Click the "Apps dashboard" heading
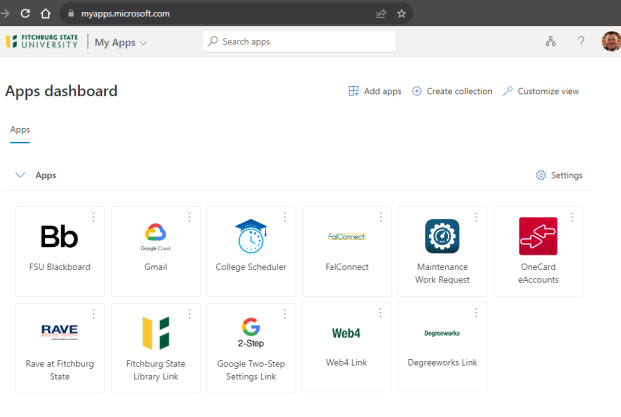 coord(61,91)
